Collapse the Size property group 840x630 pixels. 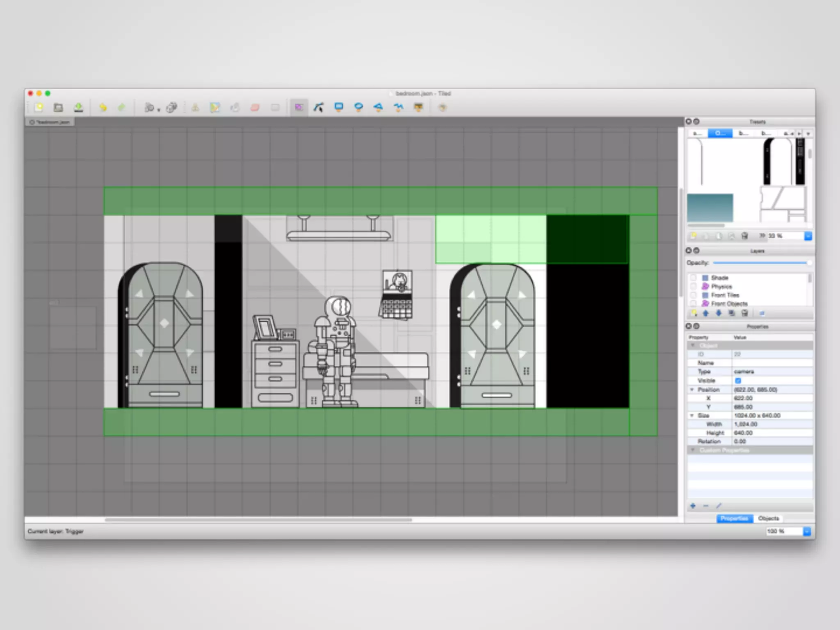(x=692, y=415)
